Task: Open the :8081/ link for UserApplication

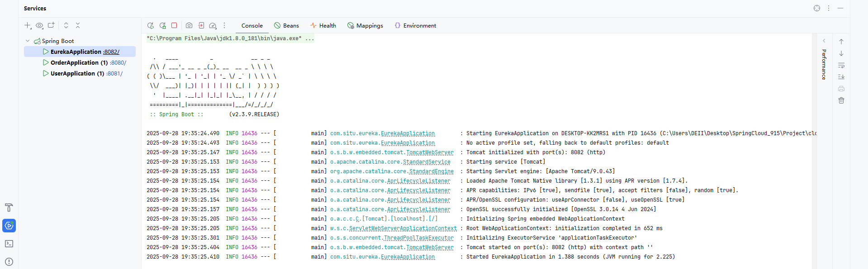Action: (x=114, y=73)
